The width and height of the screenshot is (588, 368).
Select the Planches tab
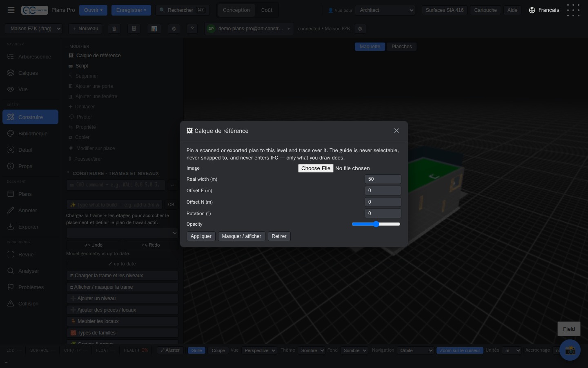pyautogui.click(x=402, y=47)
